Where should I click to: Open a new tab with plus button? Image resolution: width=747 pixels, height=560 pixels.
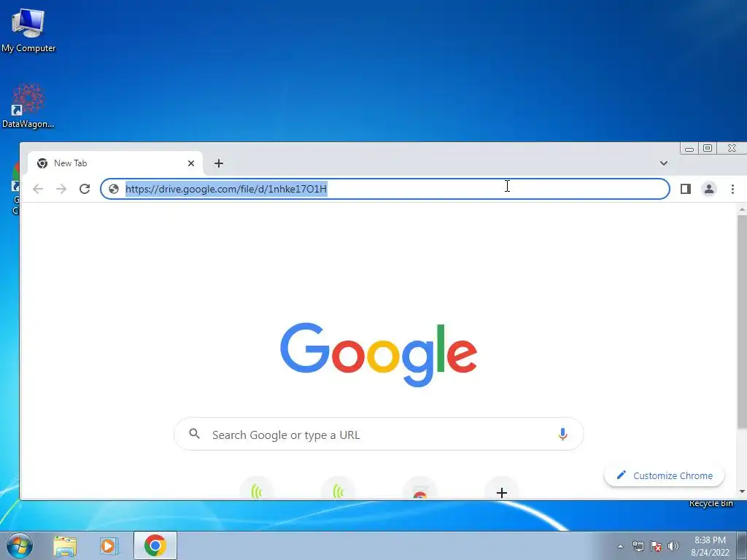[x=219, y=163]
